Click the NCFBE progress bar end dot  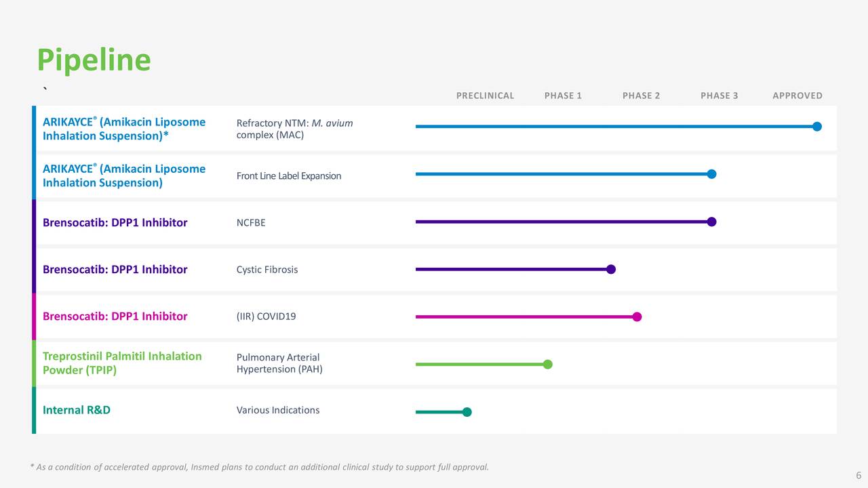point(711,222)
